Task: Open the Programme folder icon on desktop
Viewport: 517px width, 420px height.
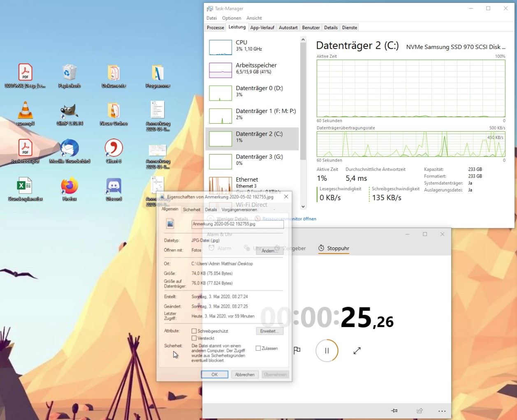Action: tap(158, 76)
